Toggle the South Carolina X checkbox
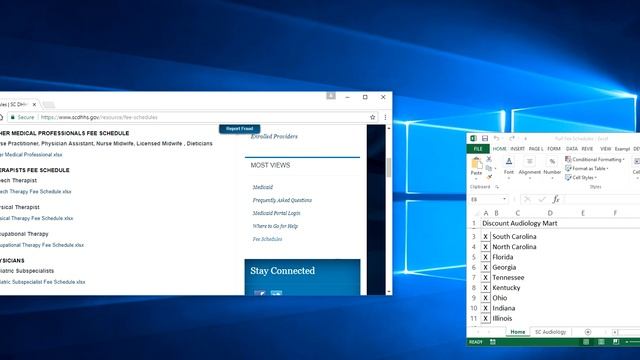 485,236
